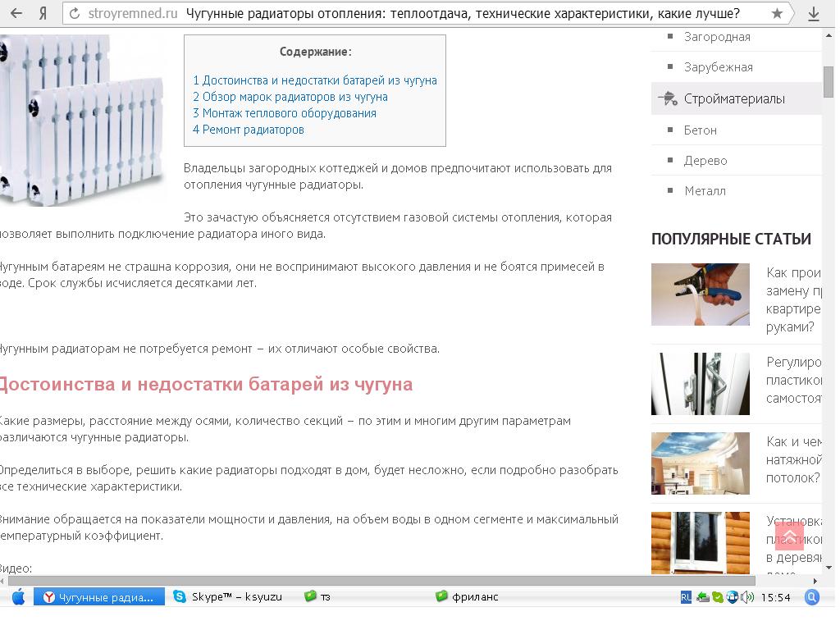The image size is (840, 630).
Task: Select Загородная in the sidebar menu
Action: 717,37
